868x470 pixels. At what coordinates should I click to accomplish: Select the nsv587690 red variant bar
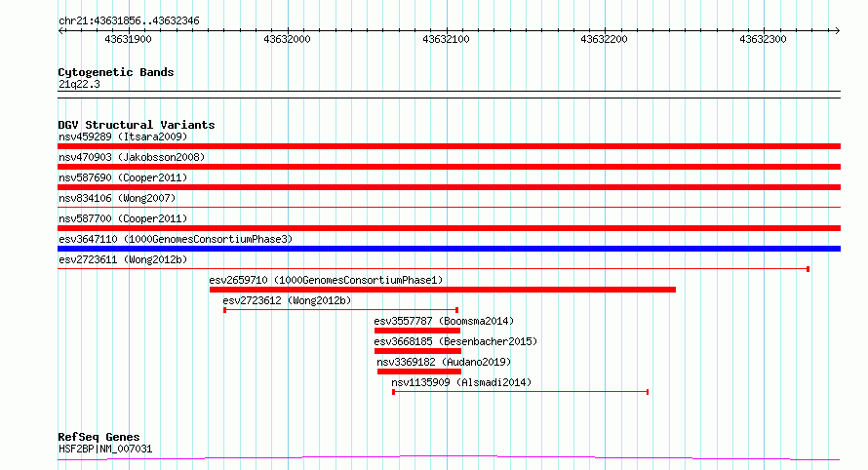click(449, 187)
